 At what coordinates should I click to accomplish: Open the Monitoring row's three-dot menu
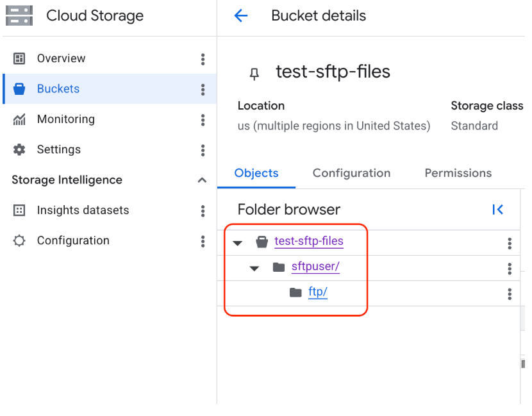(203, 120)
